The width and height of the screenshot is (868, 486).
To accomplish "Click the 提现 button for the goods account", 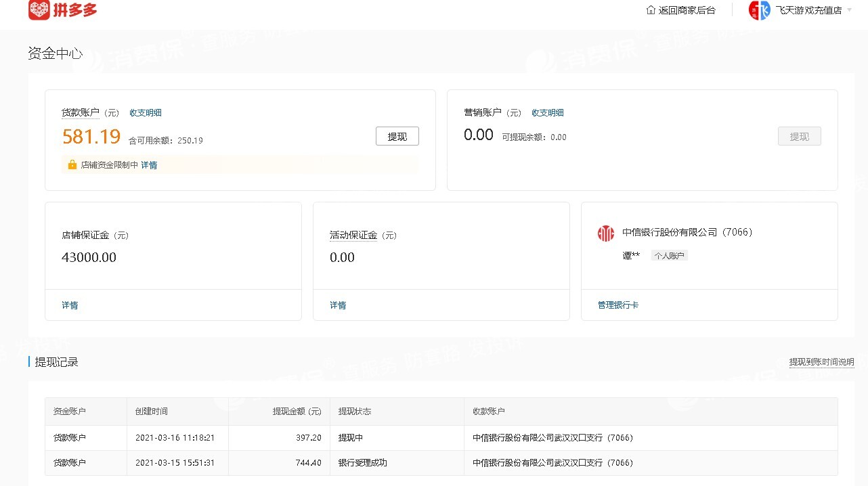I will [397, 136].
